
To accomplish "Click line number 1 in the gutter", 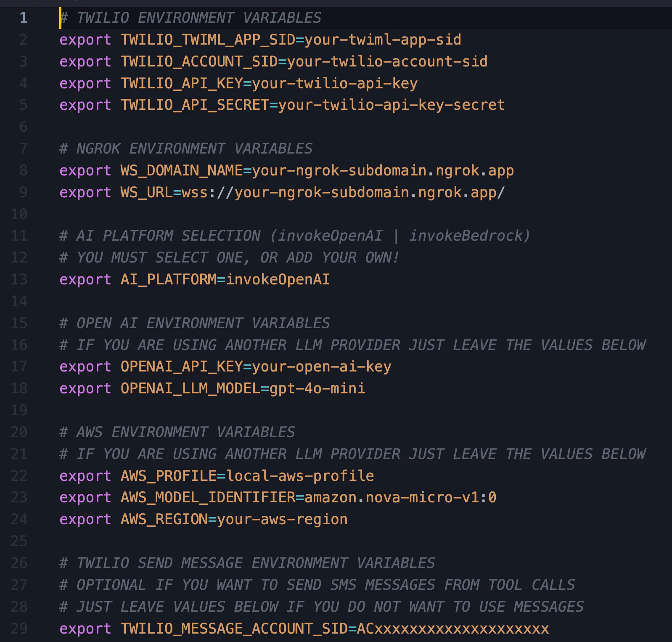I will click(24, 18).
